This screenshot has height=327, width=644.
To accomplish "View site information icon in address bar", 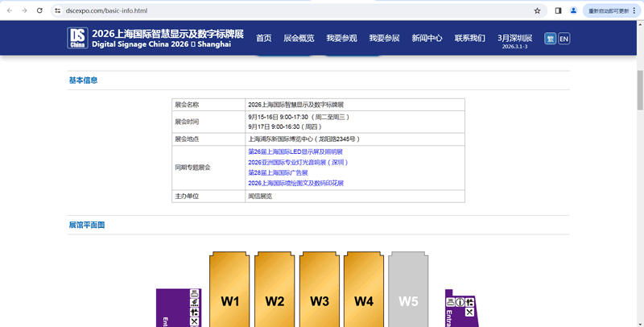I will coord(58,10).
